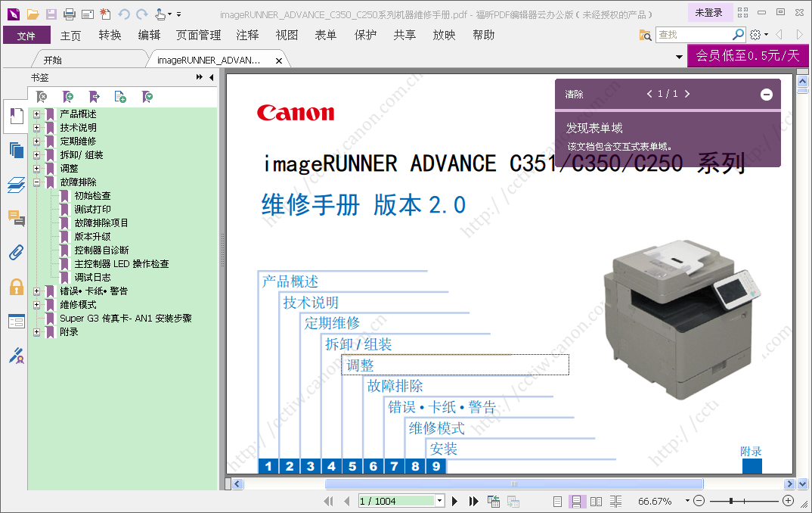
Task: Click the advanced folder search icon
Action: [x=645, y=35]
